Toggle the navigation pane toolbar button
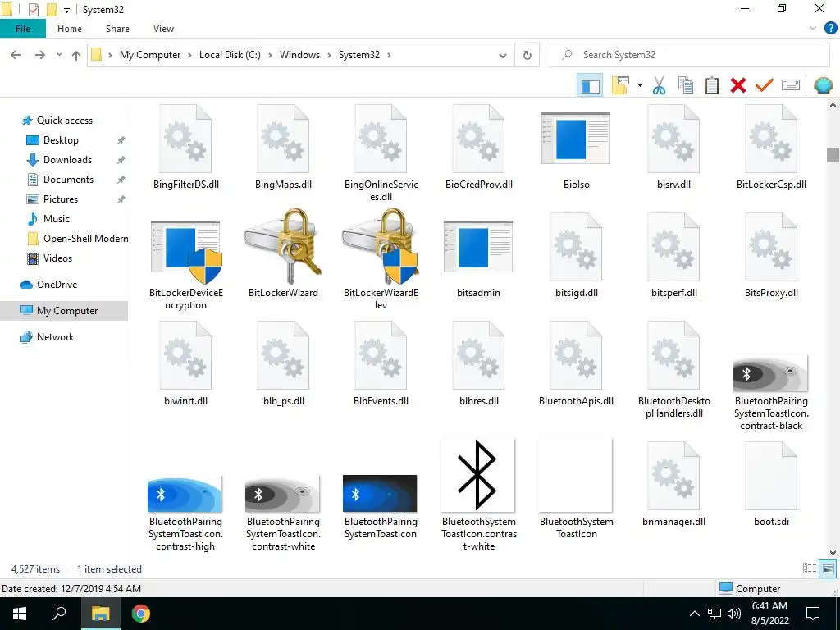 [590, 85]
